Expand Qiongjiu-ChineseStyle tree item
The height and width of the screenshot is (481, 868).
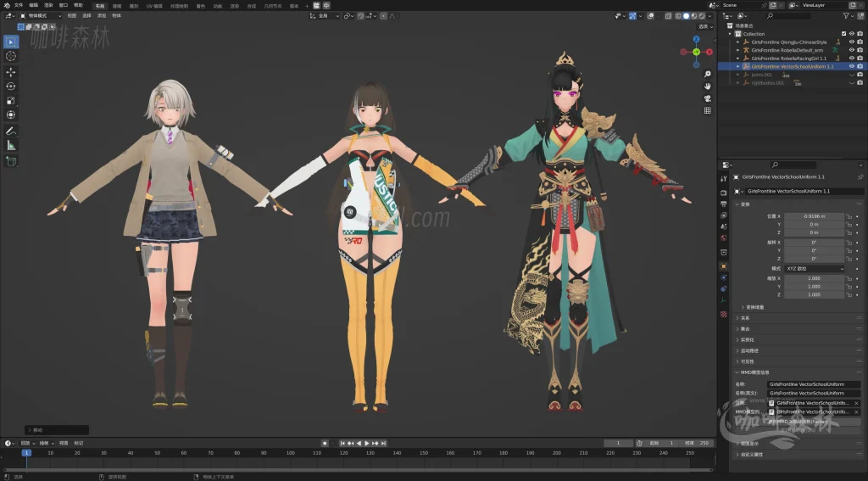coord(738,42)
